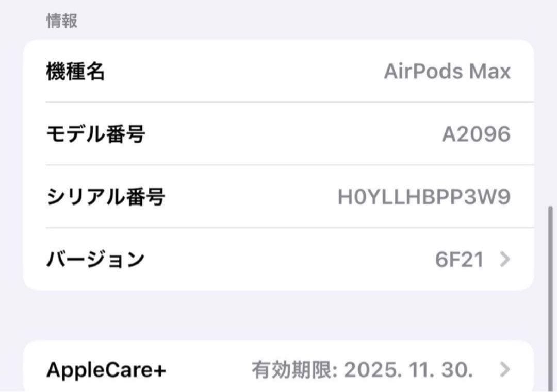Screen dimensions: 557x392
Task: Tap the モデル番号 row showing A2096
Action: click(x=278, y=134)
